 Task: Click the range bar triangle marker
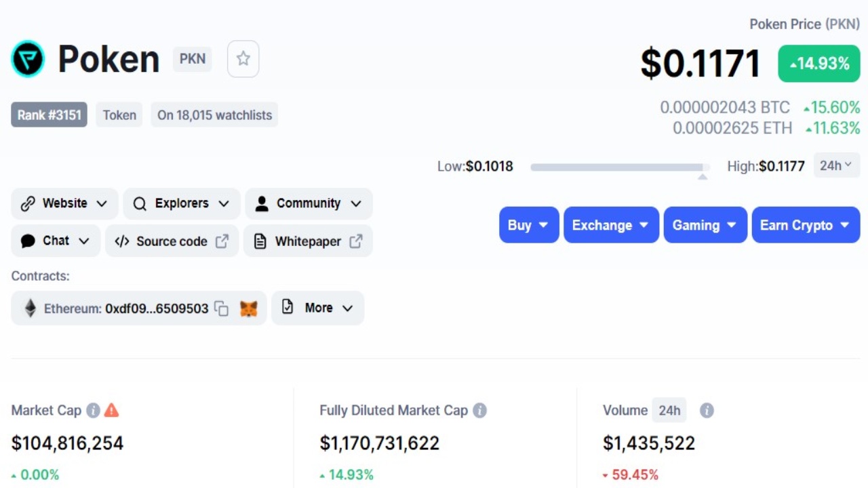pos(703,176)
